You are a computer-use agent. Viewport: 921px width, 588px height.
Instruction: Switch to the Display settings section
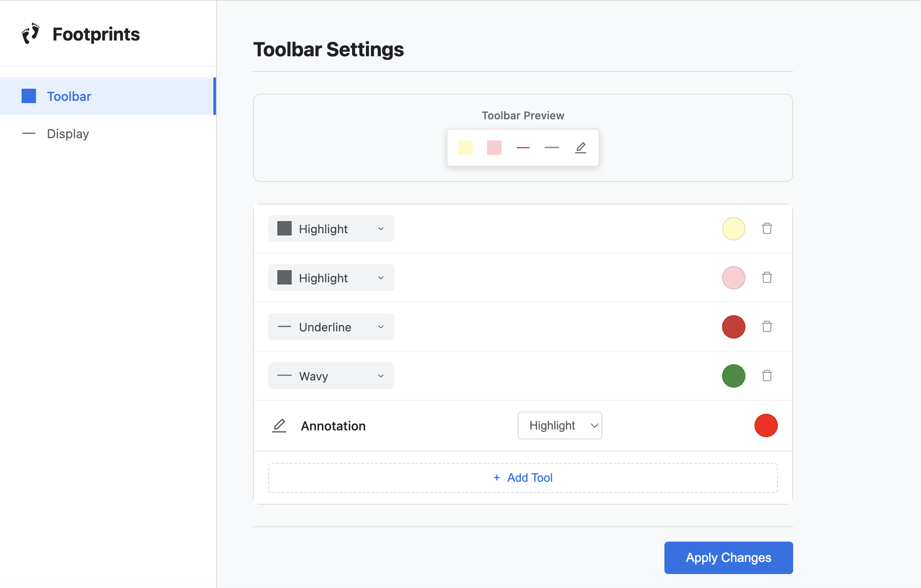pyautogui.click(x=68, y=133)
